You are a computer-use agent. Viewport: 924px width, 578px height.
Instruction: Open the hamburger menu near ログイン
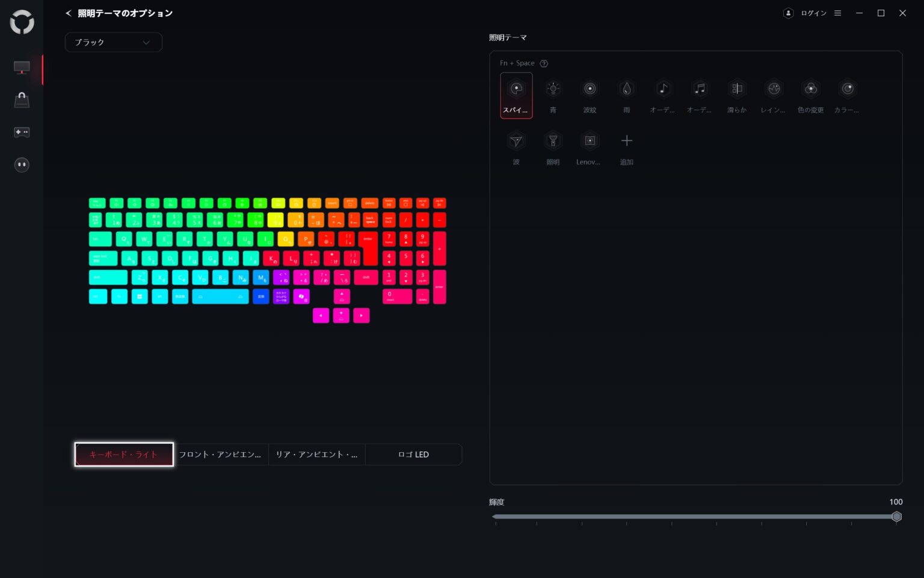pos(837,13)
